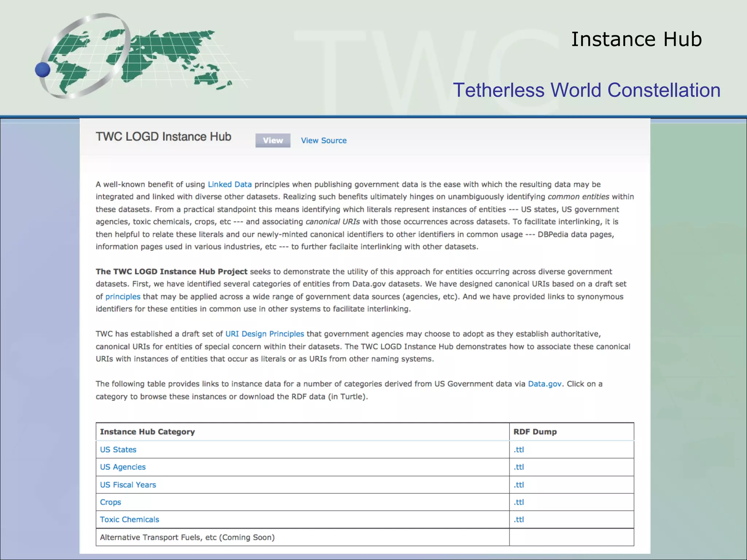Open the principles link in paragraph two
Viewport: 747px width, 560px height.
point(123,297)
